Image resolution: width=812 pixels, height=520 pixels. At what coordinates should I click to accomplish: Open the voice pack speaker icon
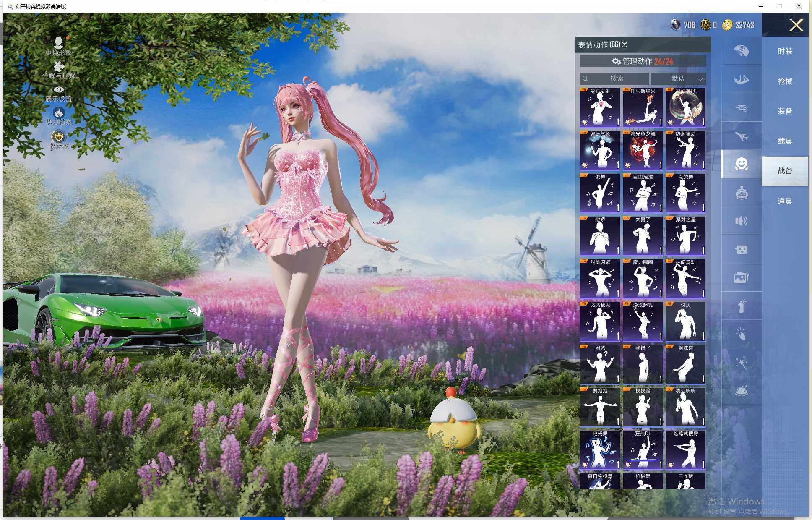tap(741, 221)
